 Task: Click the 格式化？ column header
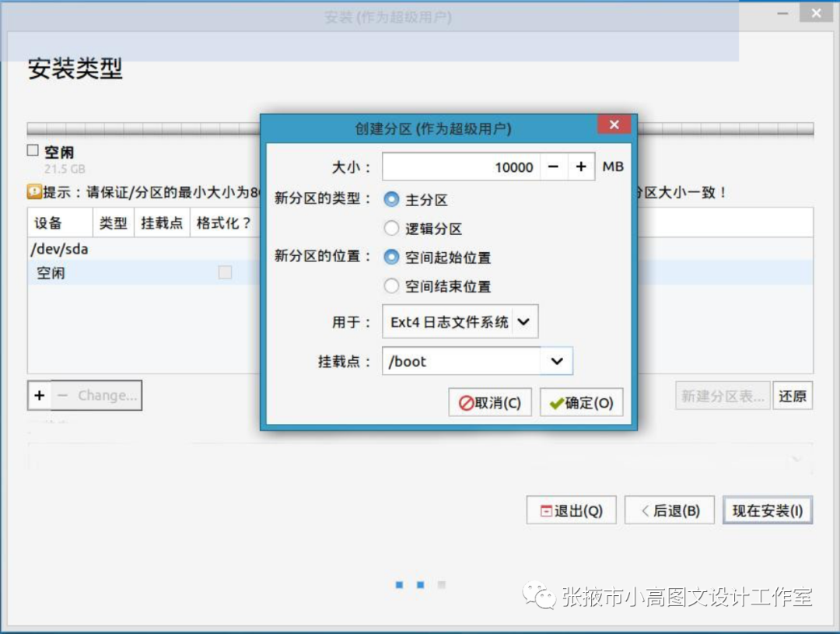[223, 223]
